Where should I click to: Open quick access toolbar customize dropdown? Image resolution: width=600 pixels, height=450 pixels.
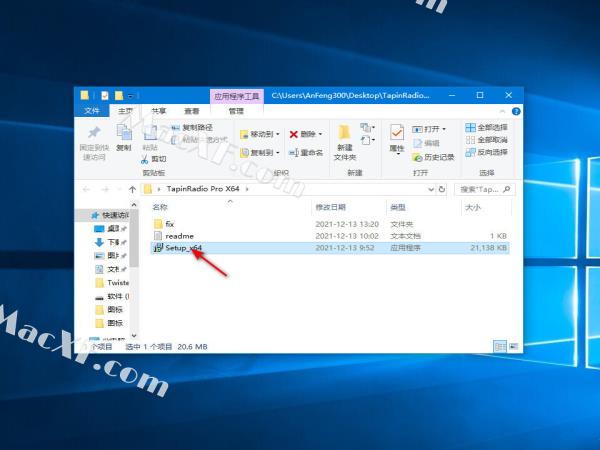pos(130,96)
